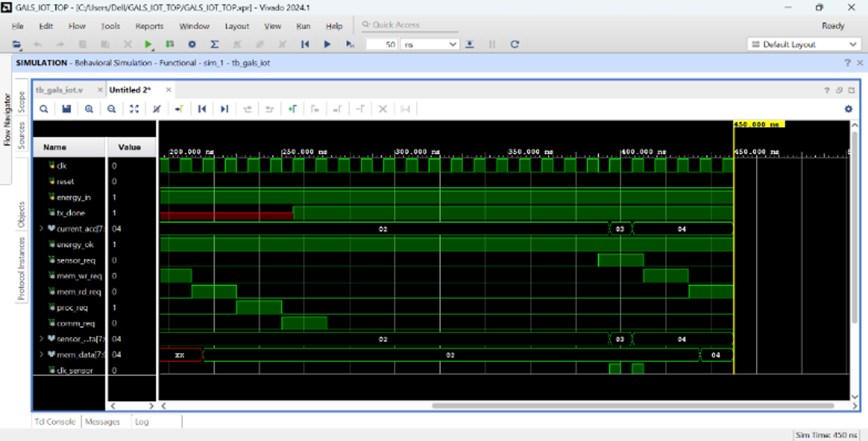This screenshot has height=441, width=868.
Task: Jump to previous transition icon
Action: pyautogui.click(x=247, y=109)
